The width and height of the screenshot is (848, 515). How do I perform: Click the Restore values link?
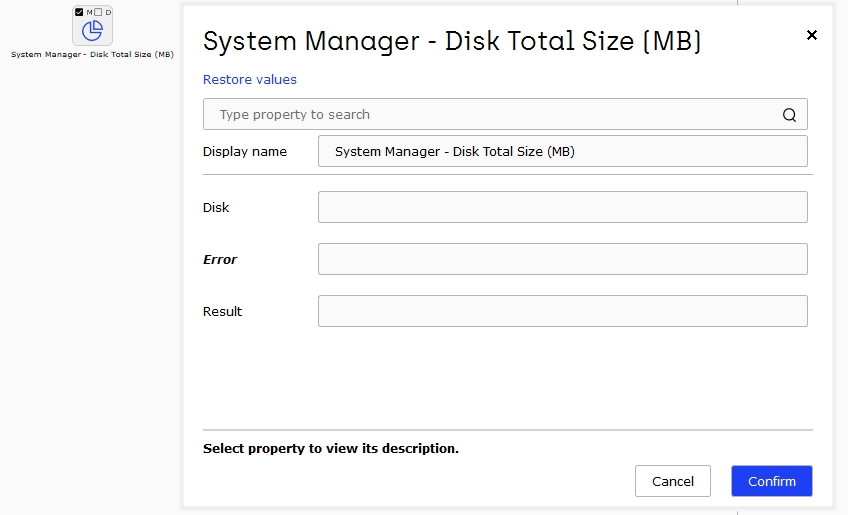click(250, 80)
